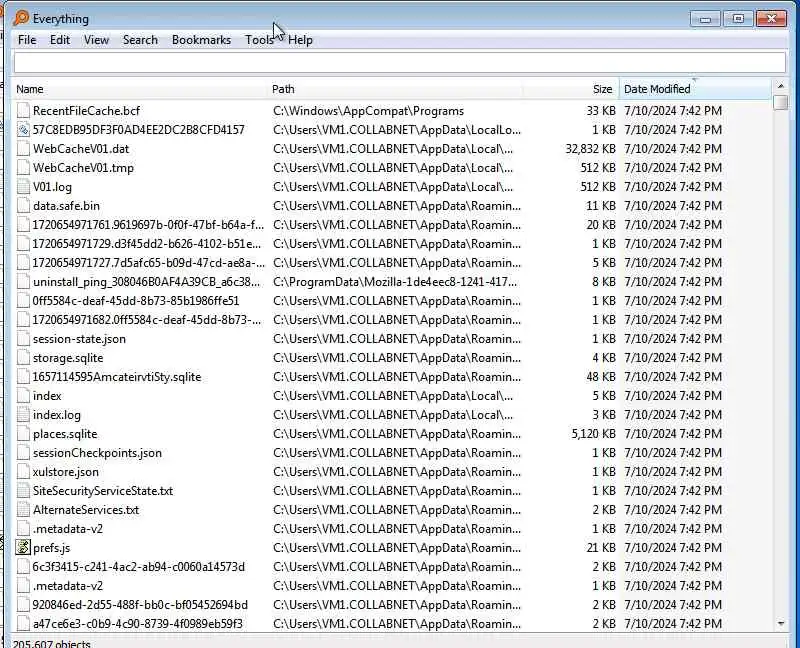Click scrollbar up arrow
Image resolution: width=800 pixels, height=648 pixels.
[780, 86]
